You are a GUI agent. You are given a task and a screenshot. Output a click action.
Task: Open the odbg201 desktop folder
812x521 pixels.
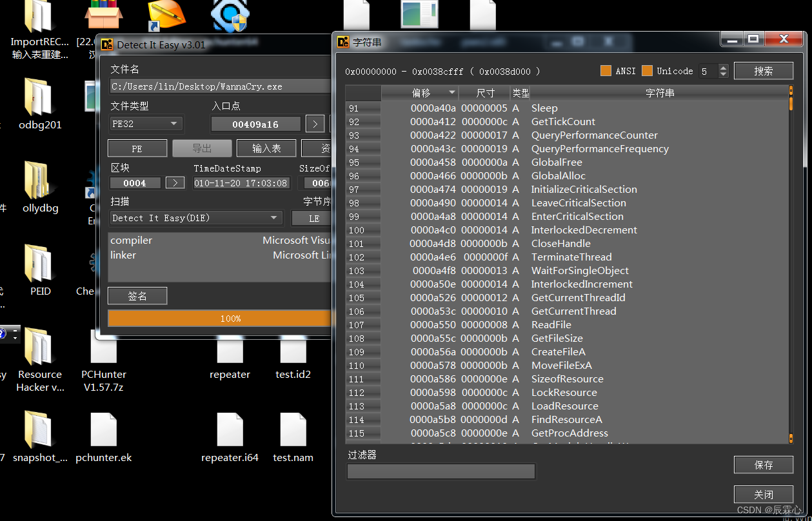40,104
